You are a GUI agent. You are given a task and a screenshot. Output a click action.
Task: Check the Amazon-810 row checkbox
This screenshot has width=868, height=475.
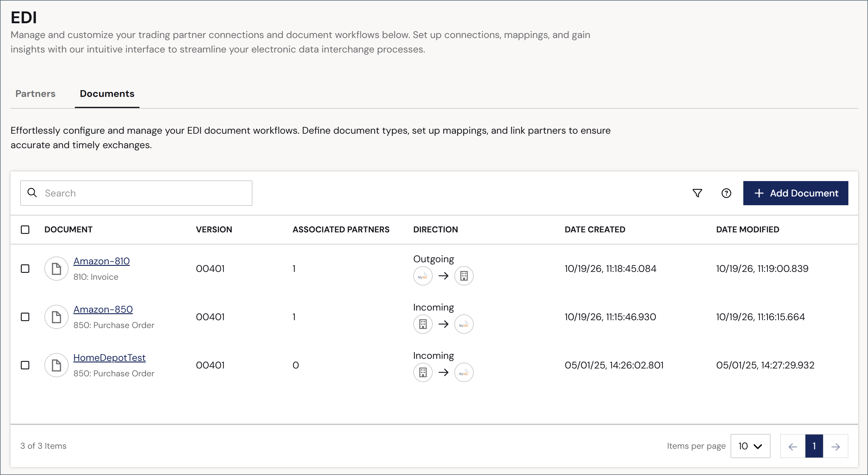pyautogui.click(x=25, y=269)
